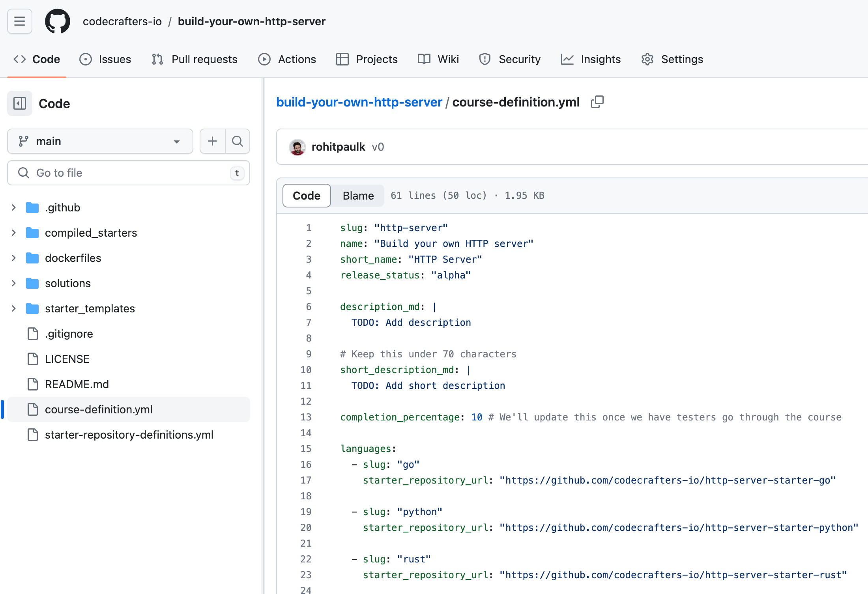Select course-definition.yml name in file tree
This screenshot has height=594, width=868.
[x=99, y=409]
